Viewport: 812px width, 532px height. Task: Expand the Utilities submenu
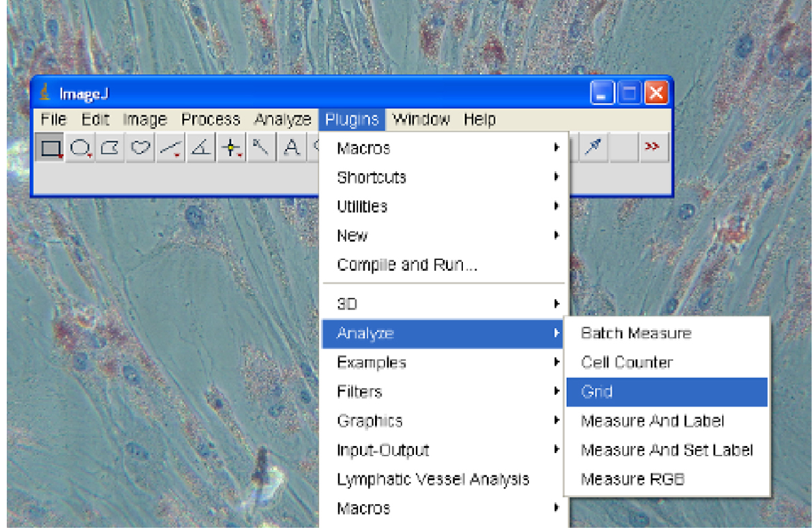point(445,206)
